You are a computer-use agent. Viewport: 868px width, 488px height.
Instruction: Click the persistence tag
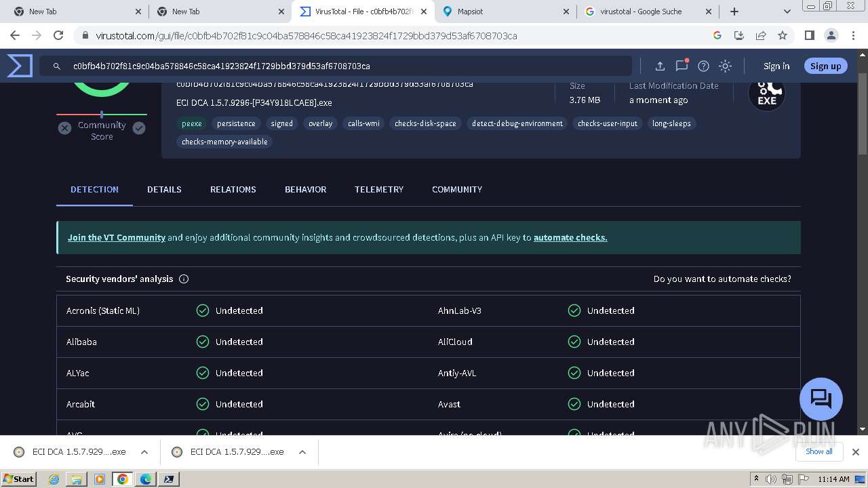click(x=236, y=123)
